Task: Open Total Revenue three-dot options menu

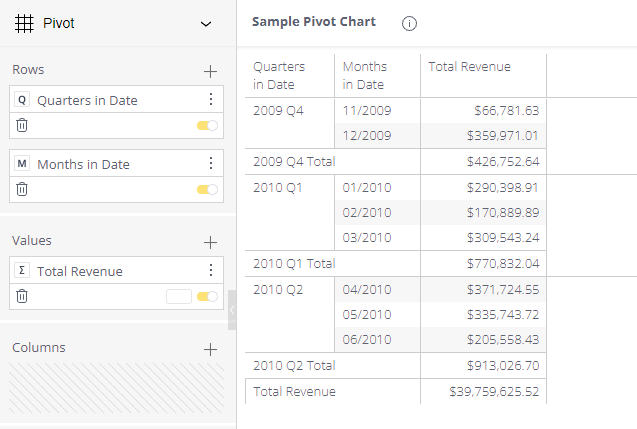Action: point(210,271)
